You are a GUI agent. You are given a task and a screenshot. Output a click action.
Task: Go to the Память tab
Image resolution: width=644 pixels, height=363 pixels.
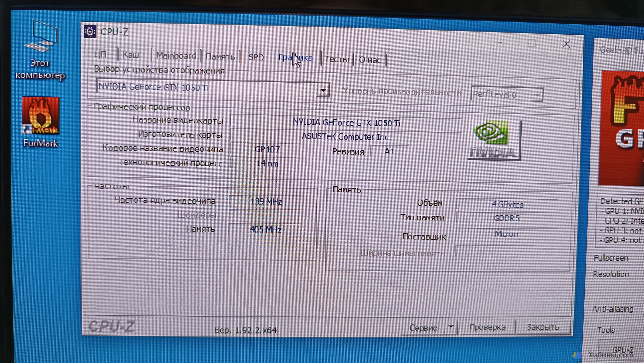[x=220, y=57]
